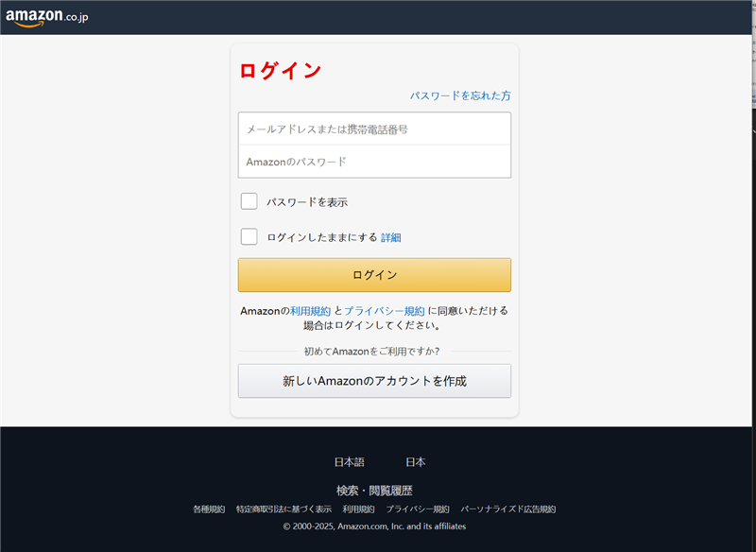Open the 各種規約 footer link
This screenshot has height=552, width=756.
click(x=209, y=509)
